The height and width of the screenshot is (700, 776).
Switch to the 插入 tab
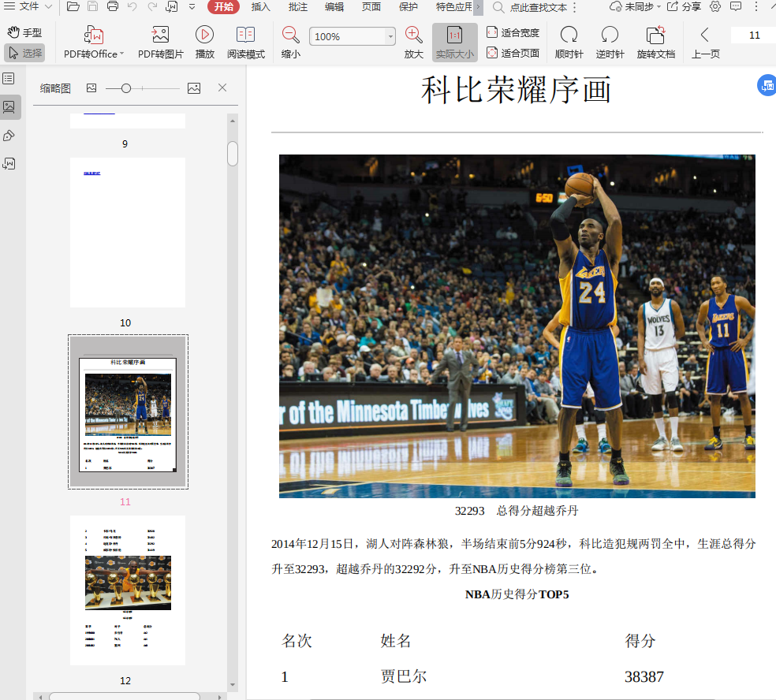(260, 7)
